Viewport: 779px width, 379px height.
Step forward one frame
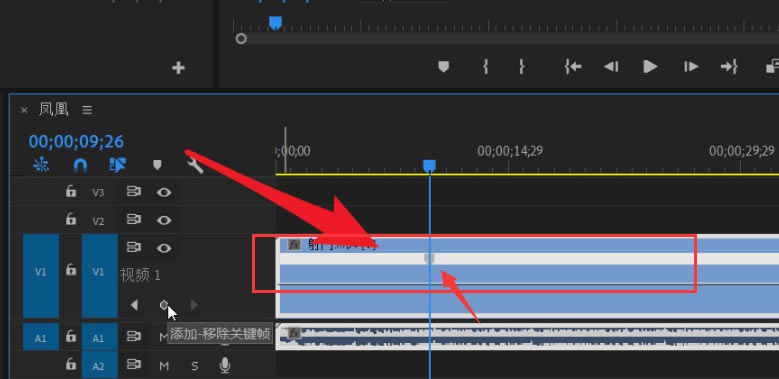691,66
